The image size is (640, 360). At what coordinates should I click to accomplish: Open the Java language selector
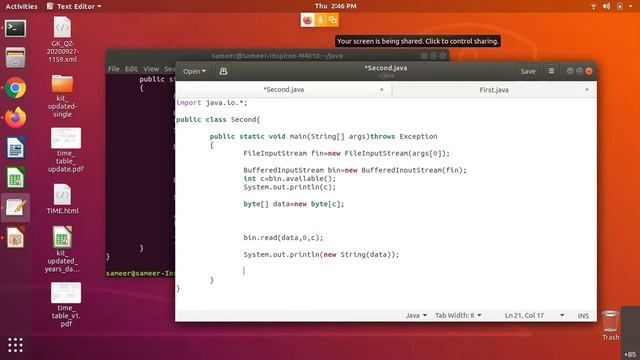(416, 316)
